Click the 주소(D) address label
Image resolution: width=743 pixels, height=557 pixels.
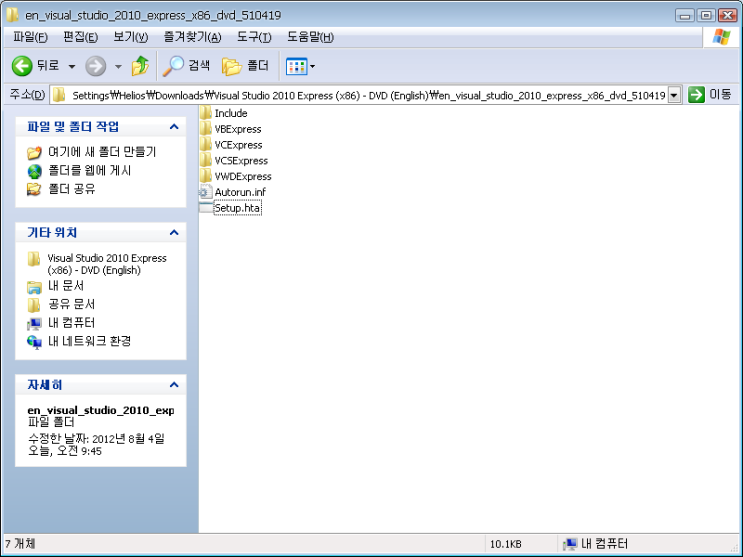(x=27, y=95)
